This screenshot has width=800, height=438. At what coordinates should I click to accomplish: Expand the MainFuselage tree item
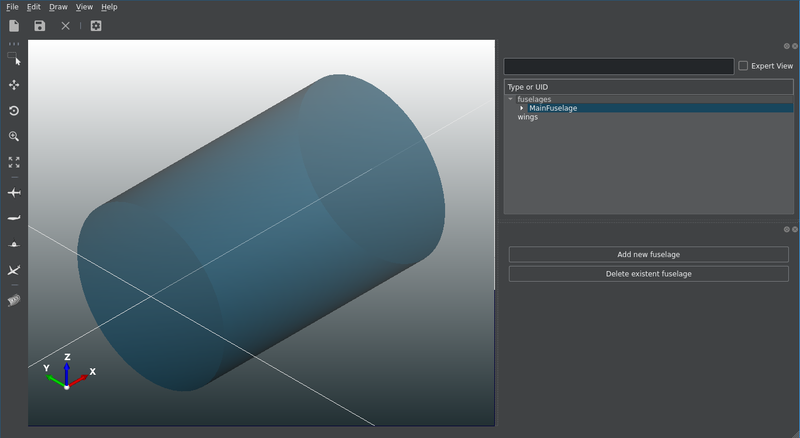point(522,108)
